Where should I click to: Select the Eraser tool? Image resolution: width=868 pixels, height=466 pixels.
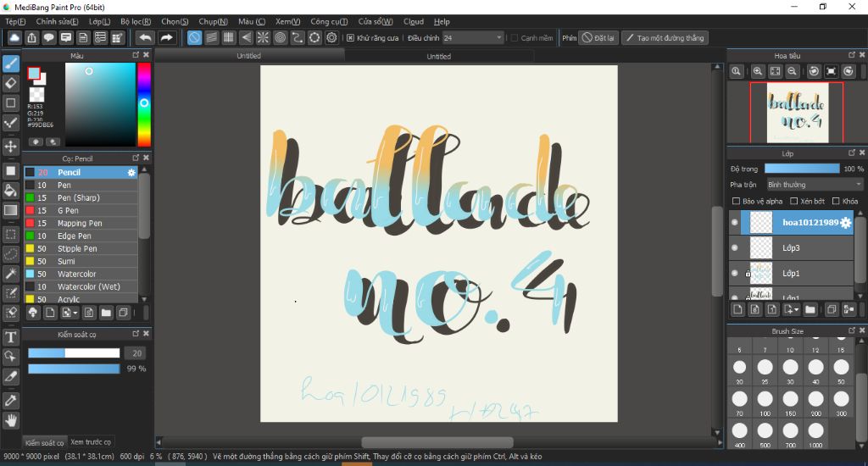coord(10,84)
